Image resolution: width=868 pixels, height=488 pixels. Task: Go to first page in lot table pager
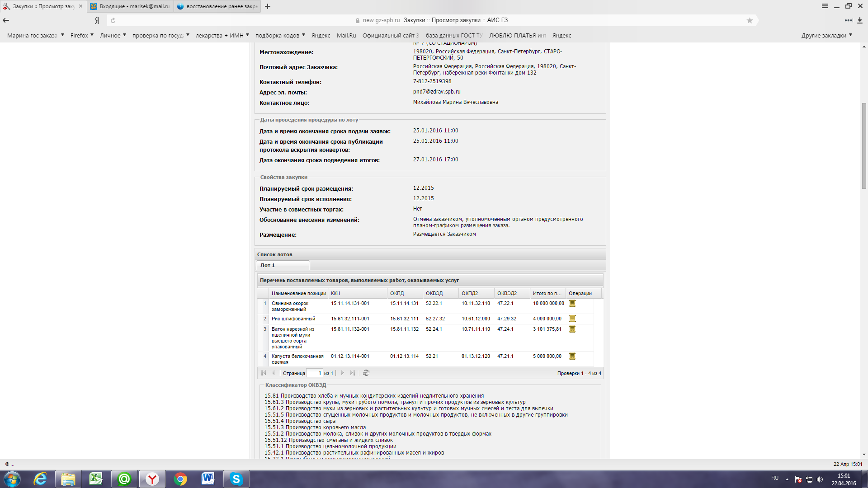pyautogui.click(x=264, y=373)
